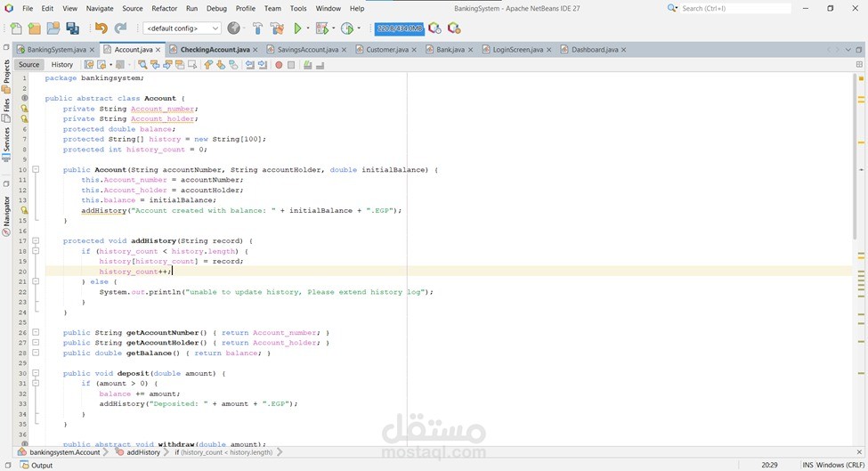Start macro recording with the red circle
The height and width of the screenshot is (471, 868).
[279, 65]
